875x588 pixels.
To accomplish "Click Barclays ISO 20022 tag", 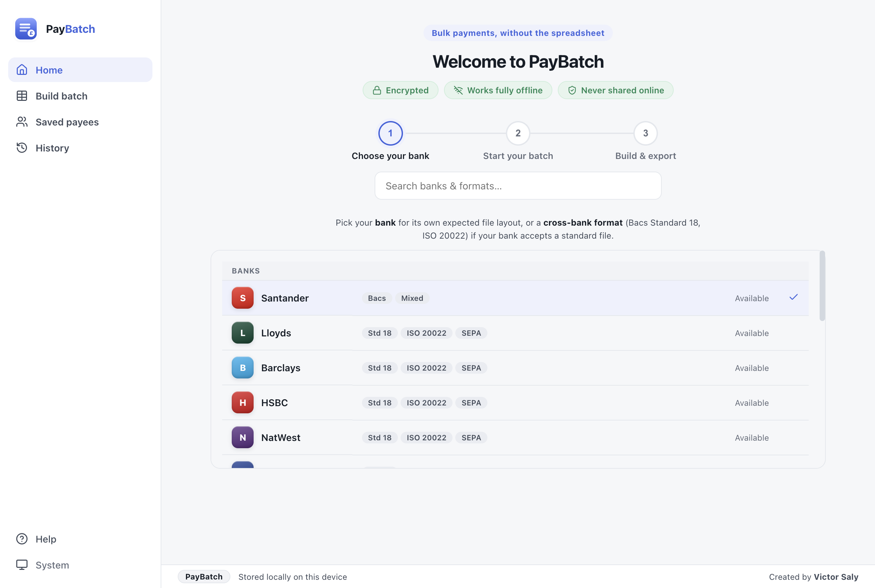I will [x=426, y=368].
